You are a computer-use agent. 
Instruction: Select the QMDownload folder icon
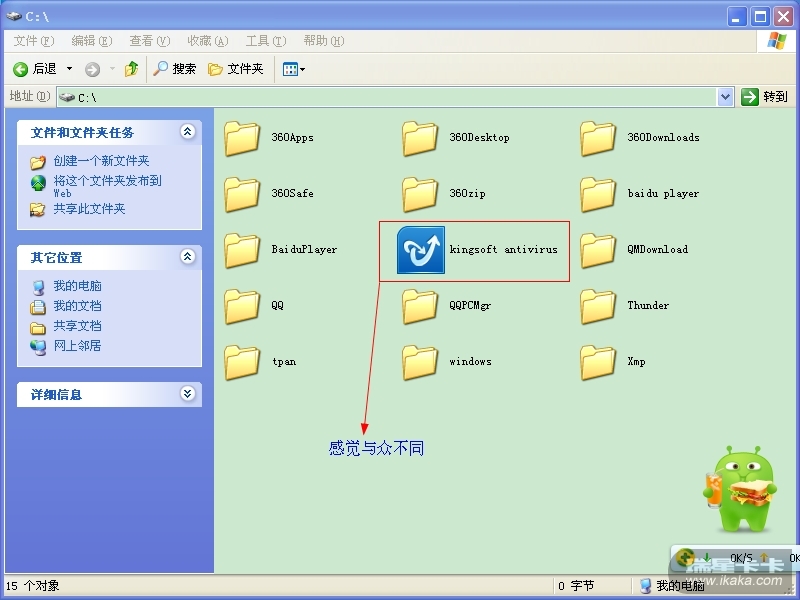coord(598,250)
